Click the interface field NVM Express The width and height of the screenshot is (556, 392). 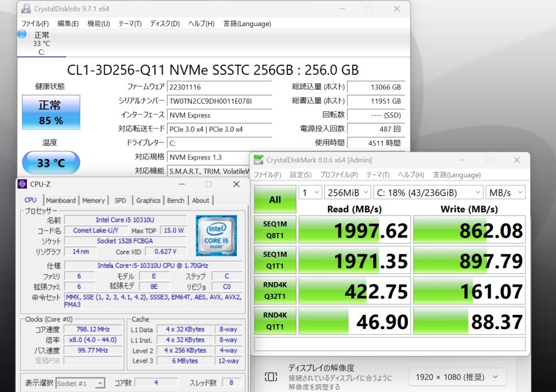click(219, 115)
